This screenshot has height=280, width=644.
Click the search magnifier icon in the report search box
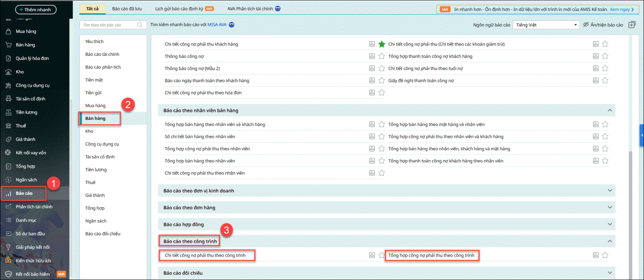[x=140, y=25]
